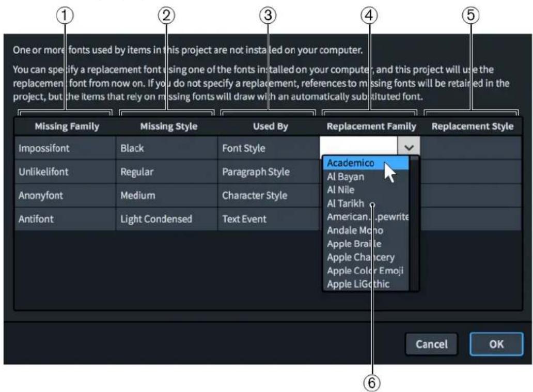Select Andale Mono font entry
The height and width of the screenshot is (392, 533).
(x=366, y=230)
